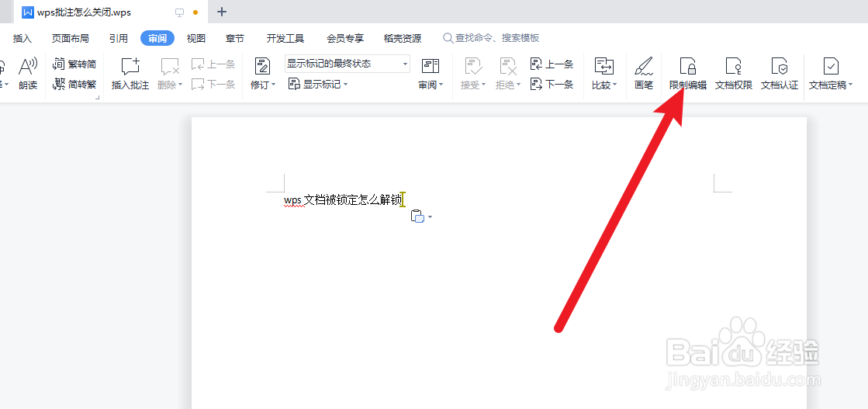Click the paste options icon in document

click(417, 216)
